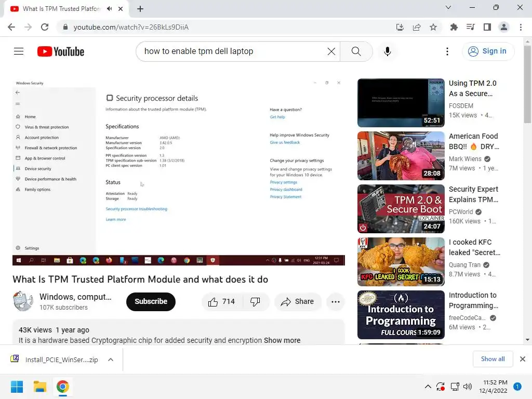Click the page vertical scrollbar
The image size is (532, 399).
pos(527,85)
